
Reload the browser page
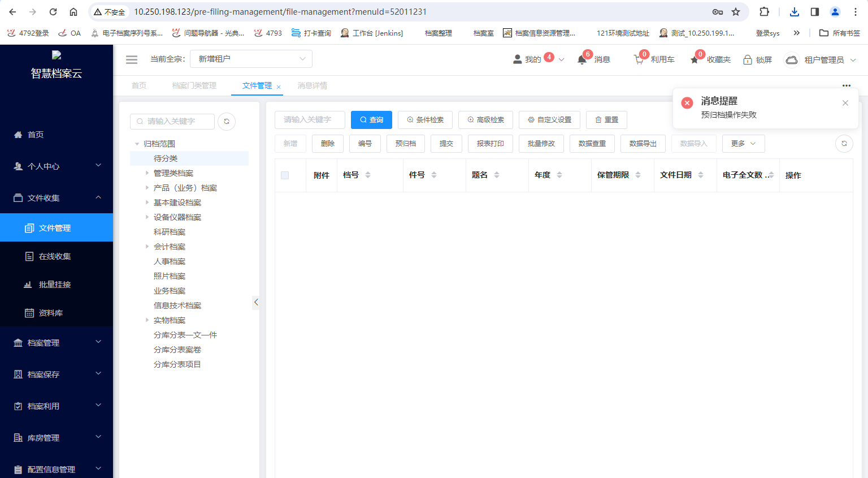pos(53,12)
